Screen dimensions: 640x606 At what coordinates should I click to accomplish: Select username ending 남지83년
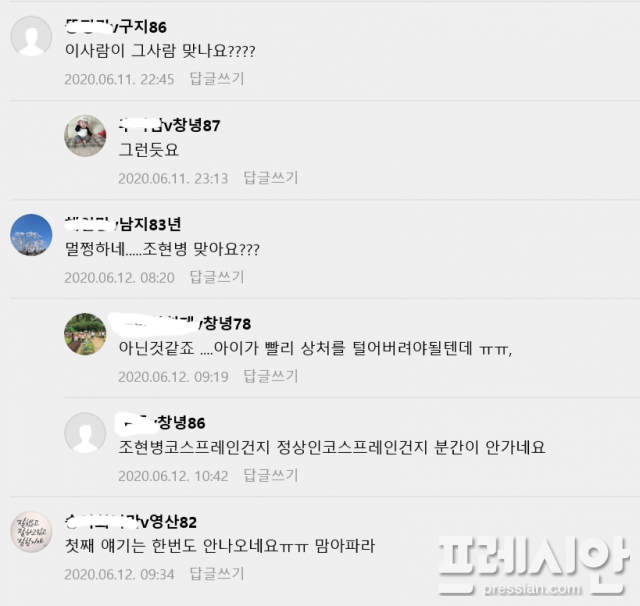click(123, 224)
